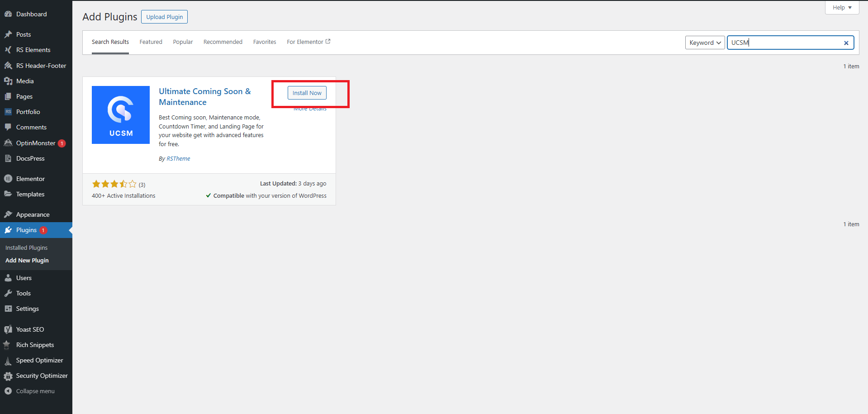Click the Elementor circle icon
Viewport: 868px width, 414px height.
[8, 179]
